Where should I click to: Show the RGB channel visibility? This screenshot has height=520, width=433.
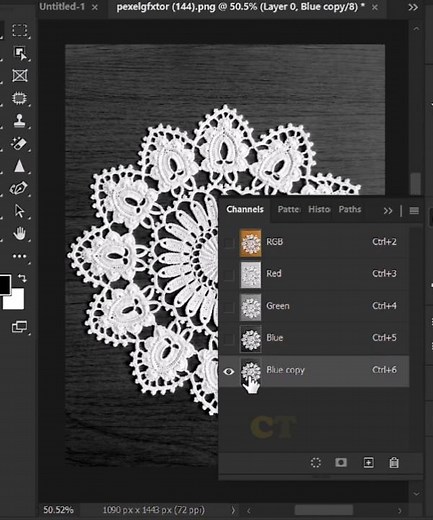pyautogui.click(x=229, y=242)
